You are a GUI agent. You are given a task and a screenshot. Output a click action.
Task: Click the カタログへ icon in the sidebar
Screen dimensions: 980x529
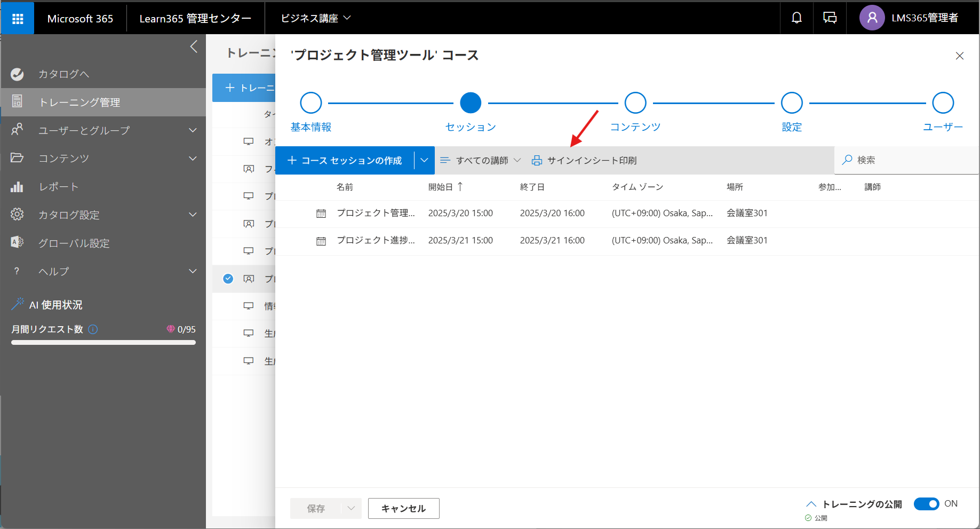pyautogui.click(x=17, y=74)
